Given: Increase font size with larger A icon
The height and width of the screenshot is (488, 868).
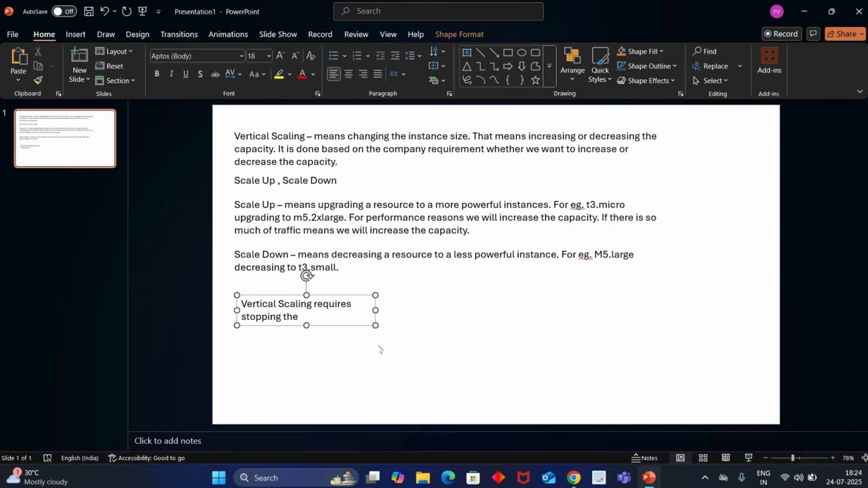Looking at the screenshot, I should click(280, 56).
